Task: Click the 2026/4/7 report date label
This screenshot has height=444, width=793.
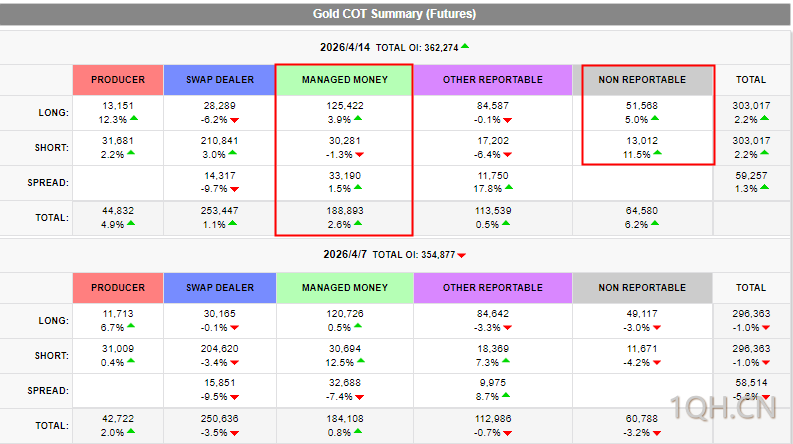Action: (349, 255)
